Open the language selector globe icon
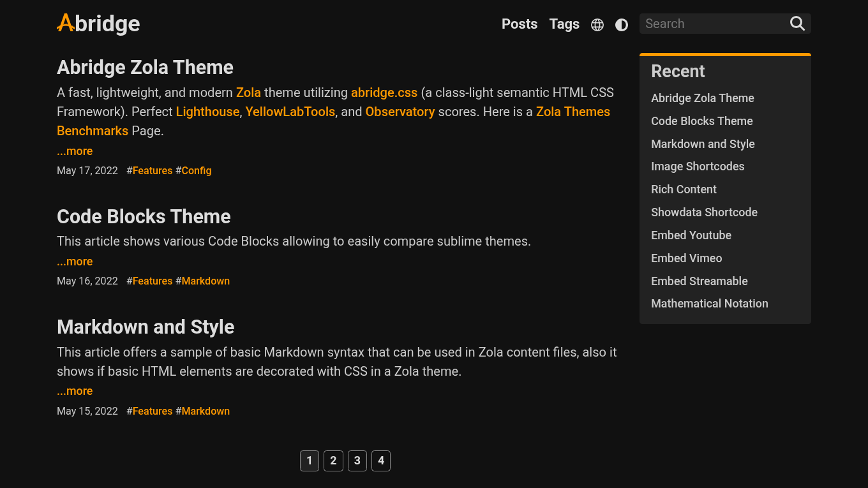The height and width of the screenshot is (488, 868). click(597, 24)
